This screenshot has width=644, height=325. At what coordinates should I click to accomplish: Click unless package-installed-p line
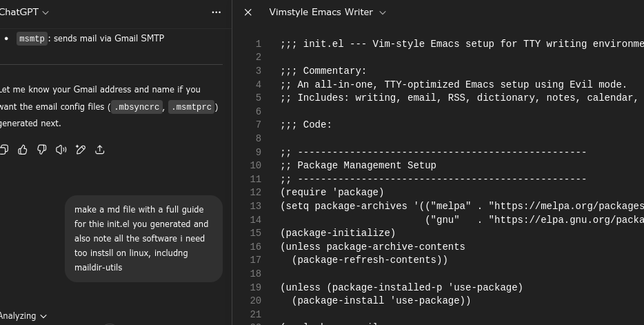coord(402,288)
